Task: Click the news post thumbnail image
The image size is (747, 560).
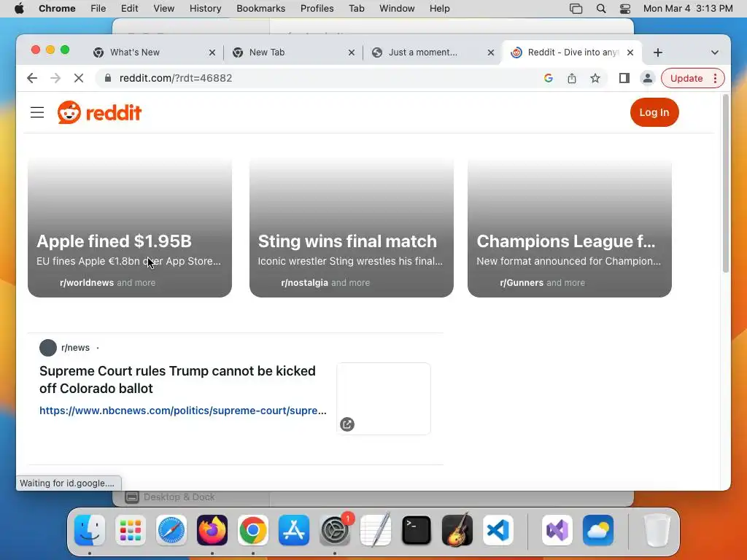Action: (x=384, y=399)
